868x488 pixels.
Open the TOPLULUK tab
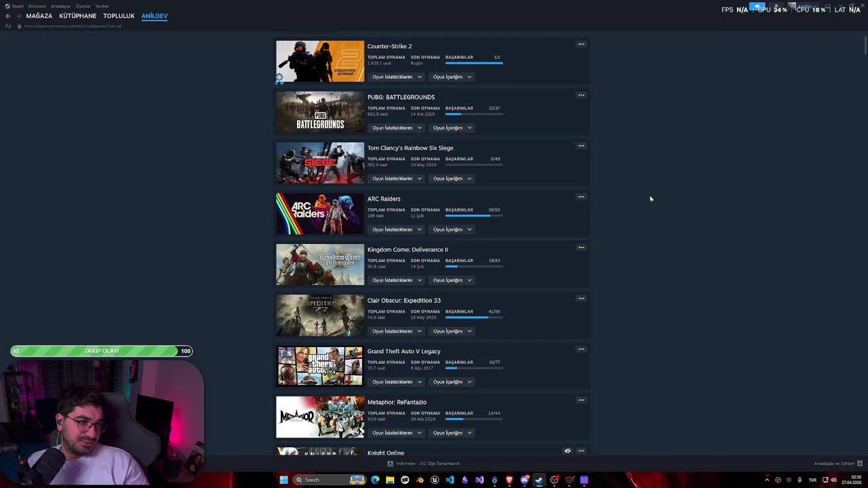coord(119,16)
